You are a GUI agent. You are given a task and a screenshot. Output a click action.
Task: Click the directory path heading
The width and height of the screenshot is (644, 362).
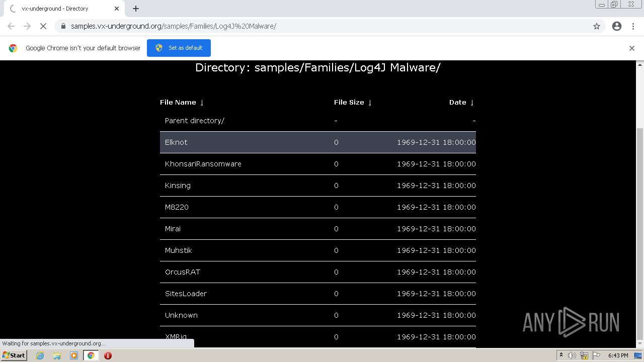click(x=318, y=67)
